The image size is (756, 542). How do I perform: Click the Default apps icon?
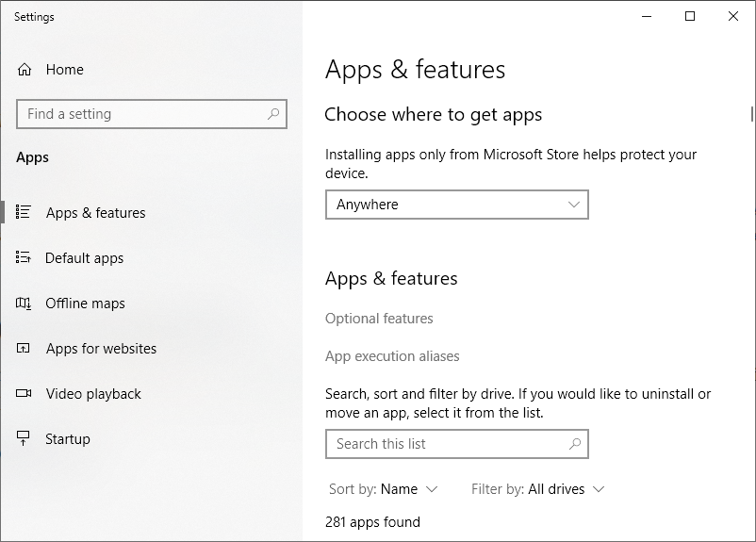(x=24, y=257)
